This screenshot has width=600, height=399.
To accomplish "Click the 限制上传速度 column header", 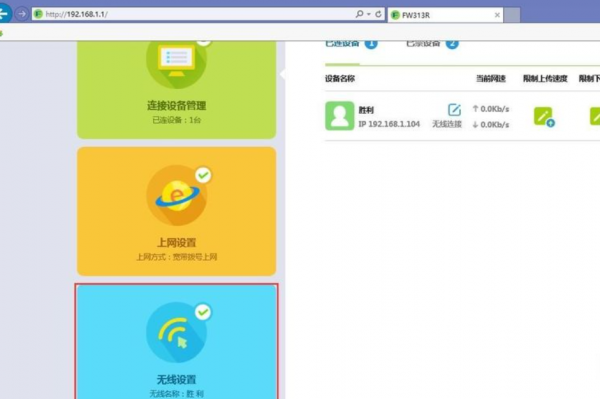I will (545, 79).
